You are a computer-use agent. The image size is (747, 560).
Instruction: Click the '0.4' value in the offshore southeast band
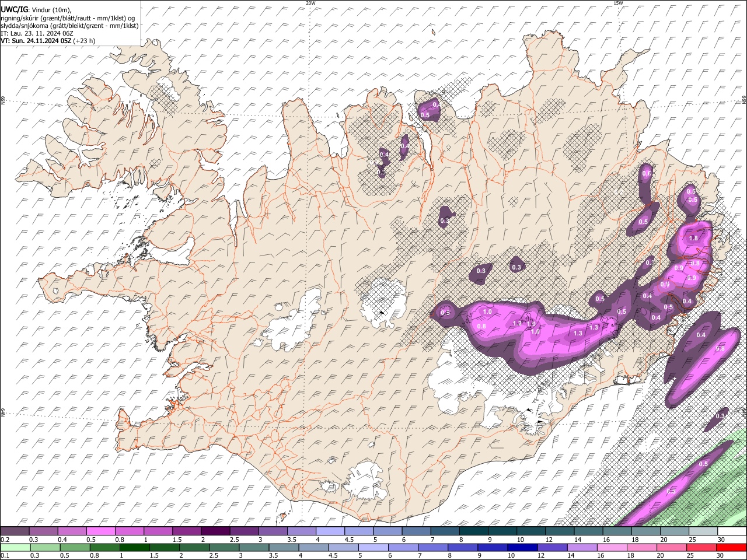(x=701, y=335)
